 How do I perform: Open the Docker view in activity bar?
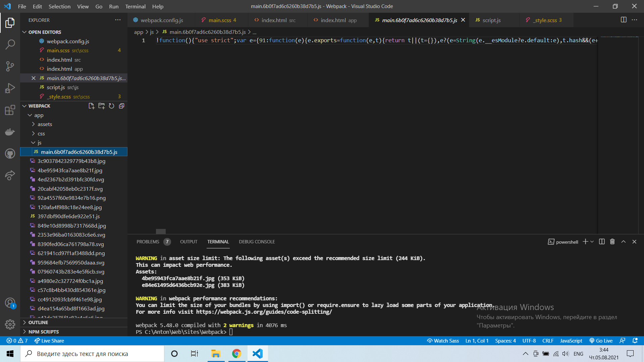pyautogui.click(x=10, y=132)
